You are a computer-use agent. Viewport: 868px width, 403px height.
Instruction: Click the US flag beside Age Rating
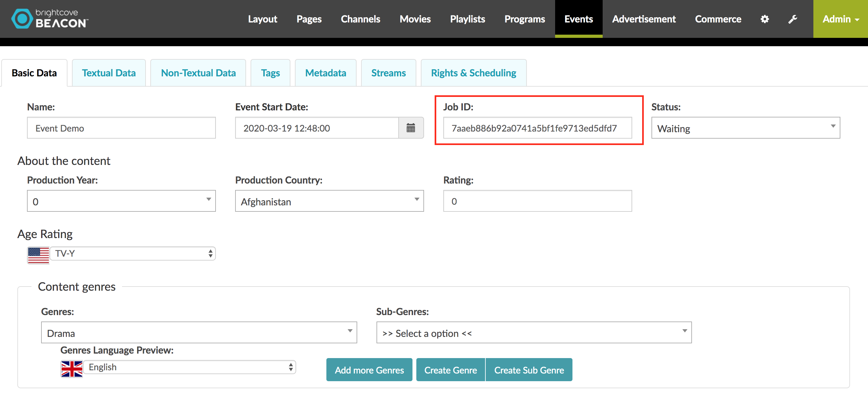(x=39, y=255)
